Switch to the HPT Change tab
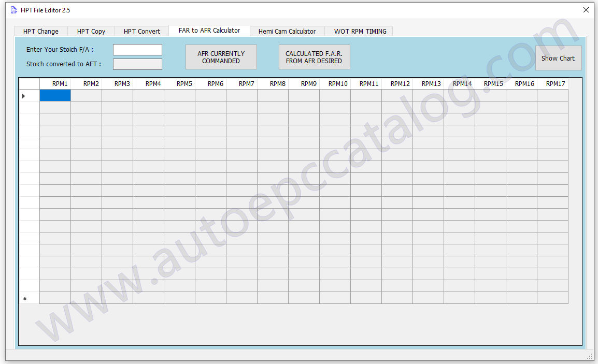Screen dimensions: 598x364 point(40,31)
